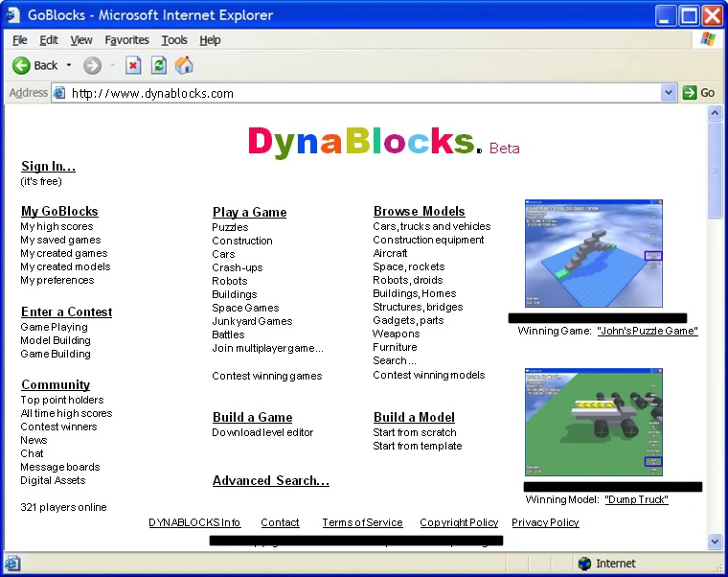Select "Junkyard Games" category

click(x=252, y=321)
